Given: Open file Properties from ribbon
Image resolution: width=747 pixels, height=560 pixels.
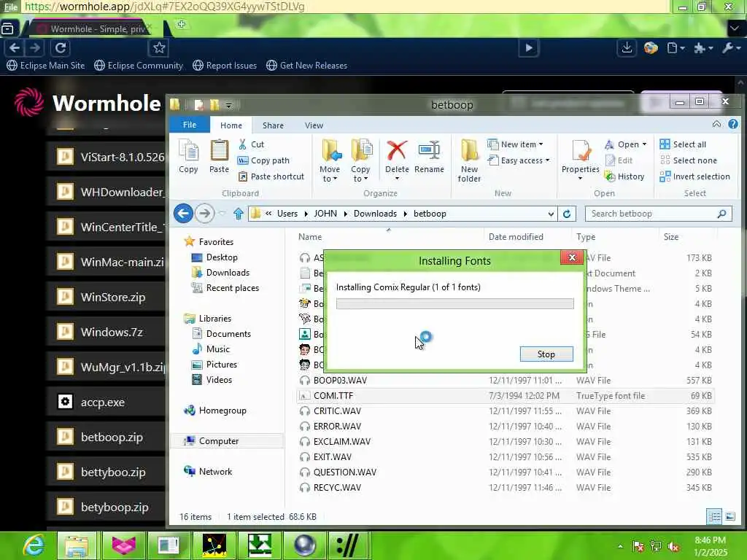Looking at the screenshot, I should [x=580, y=160].
